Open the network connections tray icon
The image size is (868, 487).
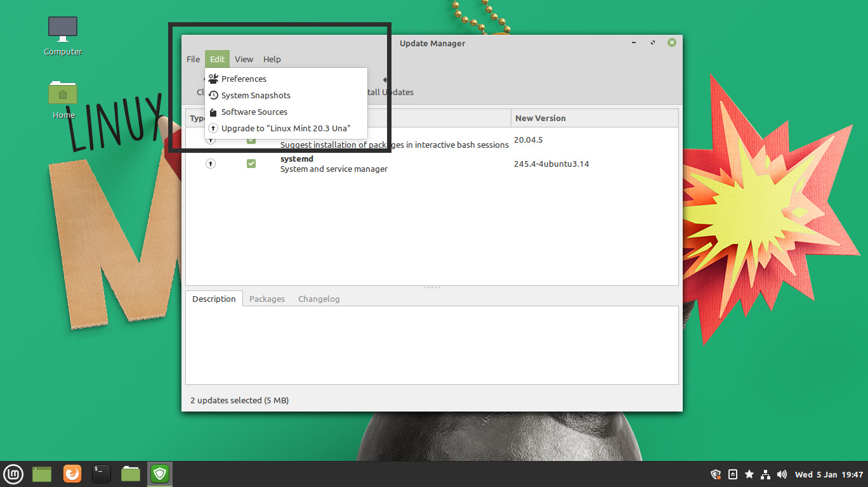click(x=765, y=474)
